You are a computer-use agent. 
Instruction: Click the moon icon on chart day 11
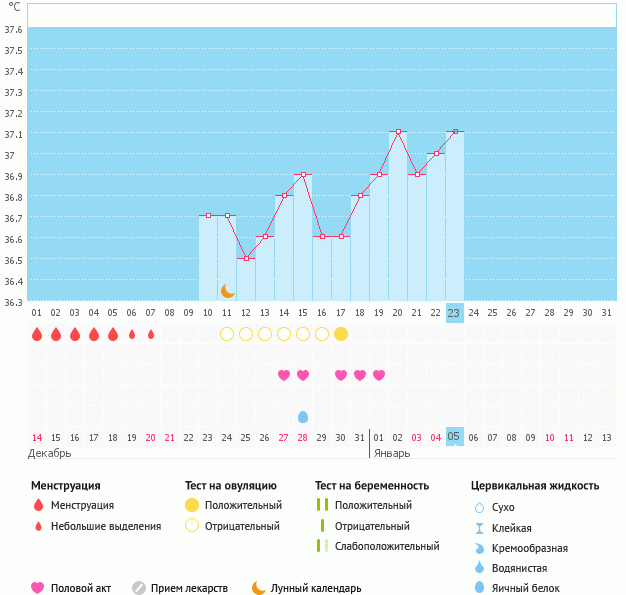pos(227,290)
